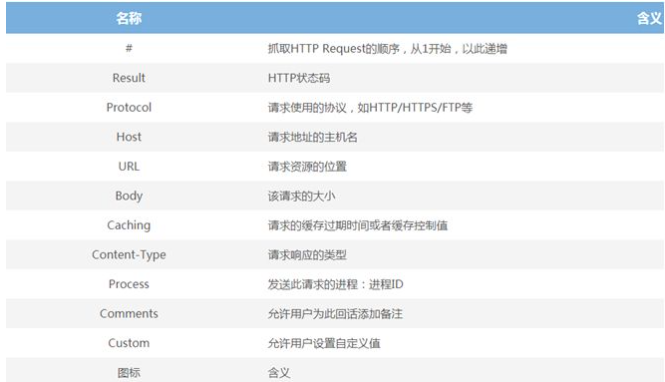Select the Comments row label
This screenshot has height=382, width=665.
(x=129, y=313)
